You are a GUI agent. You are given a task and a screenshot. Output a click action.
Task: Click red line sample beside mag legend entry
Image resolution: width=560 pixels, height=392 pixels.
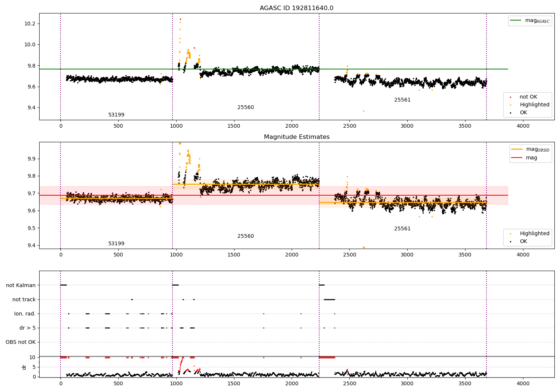pyautogui.click(x=517, y=158)
